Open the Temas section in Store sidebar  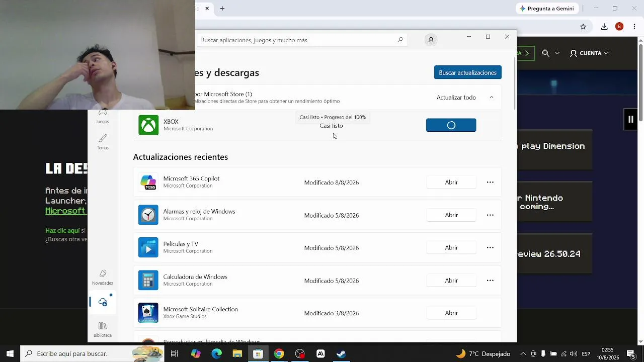click(x=103, y=142)
